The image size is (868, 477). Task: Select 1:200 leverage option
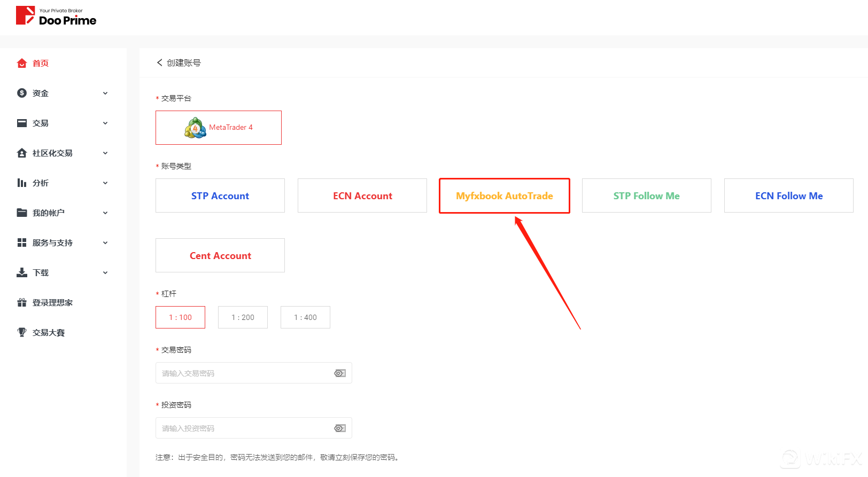pyautogui.click(x=243, y=317)
